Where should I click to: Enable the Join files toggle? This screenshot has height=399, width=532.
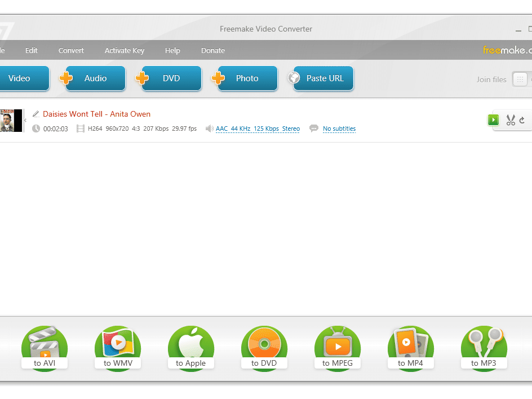pyautogui.click(x=519, y=79)
